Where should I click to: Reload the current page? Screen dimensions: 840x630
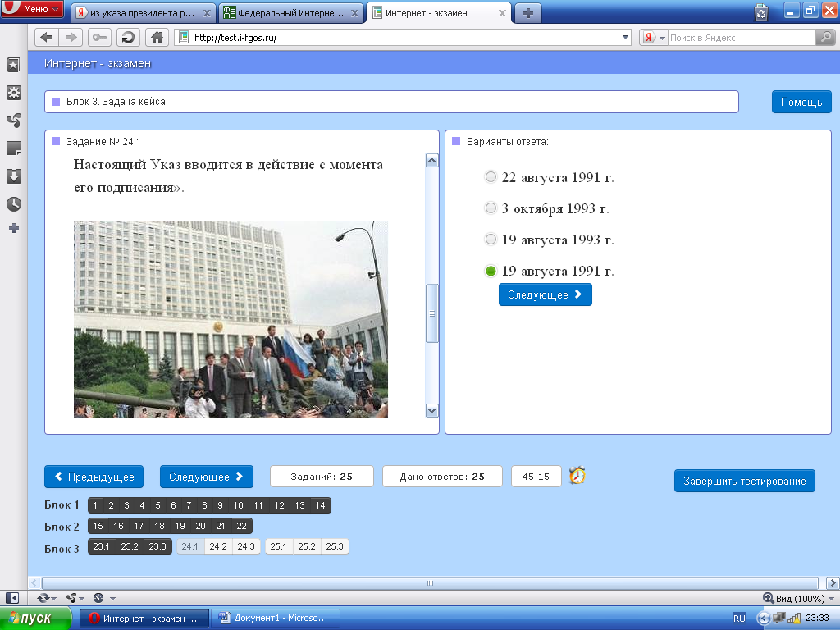click(128, 38)
